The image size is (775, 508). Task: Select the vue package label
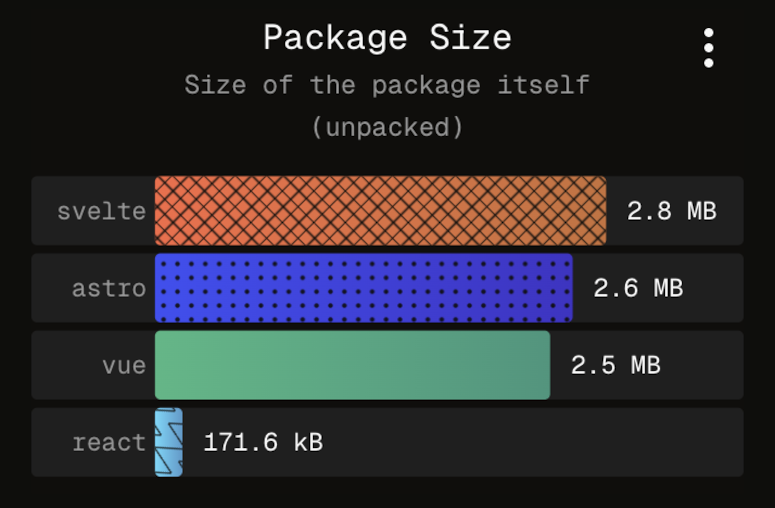point(124,365)
